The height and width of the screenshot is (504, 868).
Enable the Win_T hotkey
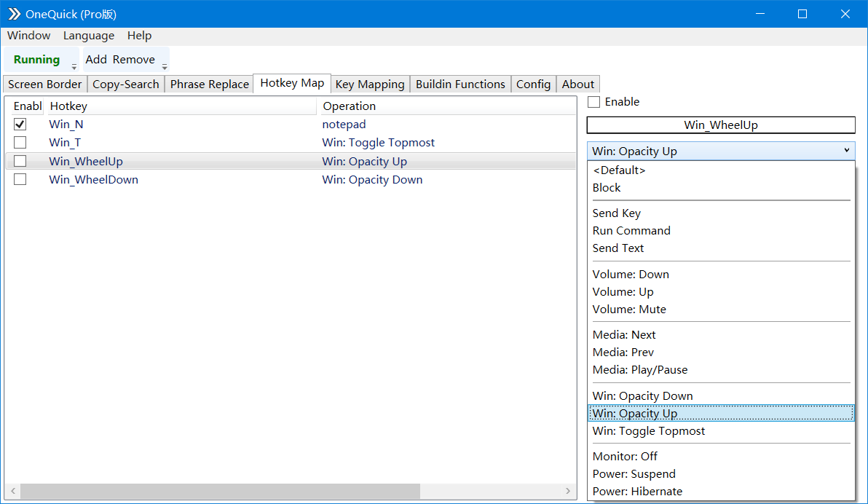(20, 142)
